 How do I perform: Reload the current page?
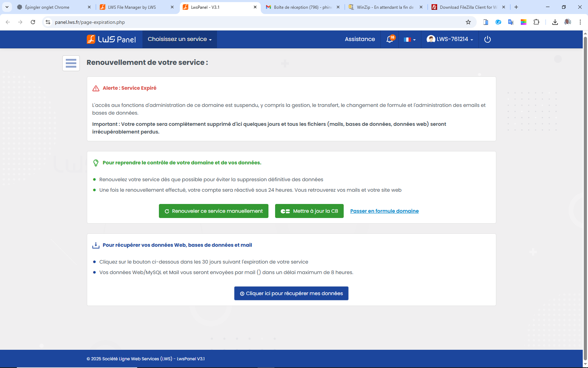tap(33, 22)
